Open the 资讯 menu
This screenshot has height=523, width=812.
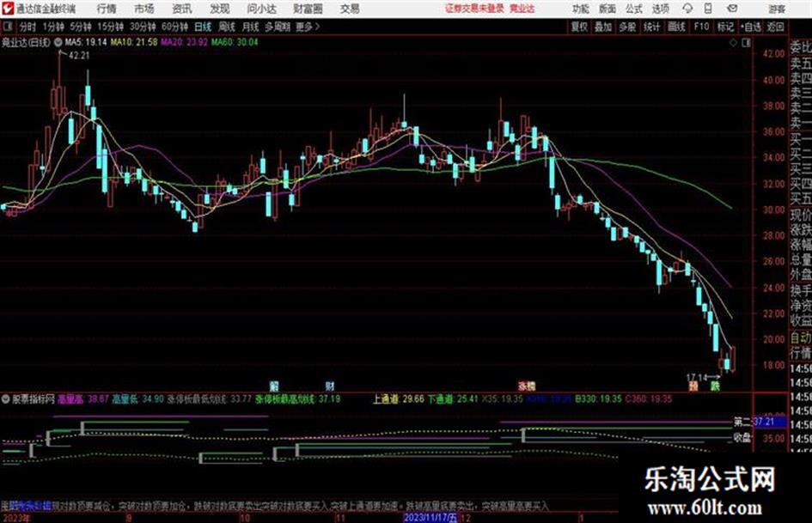[182, 9]
